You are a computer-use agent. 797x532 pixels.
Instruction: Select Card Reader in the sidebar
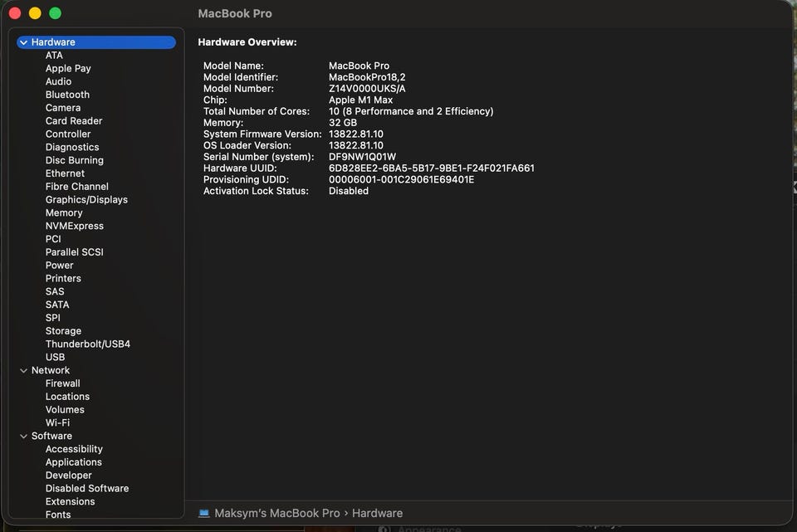pos(74,121)
